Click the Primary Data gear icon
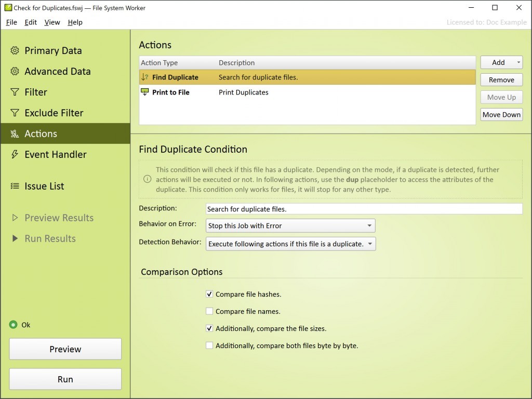This screenshot has width=532, height=399. click(x=15, y=50)
